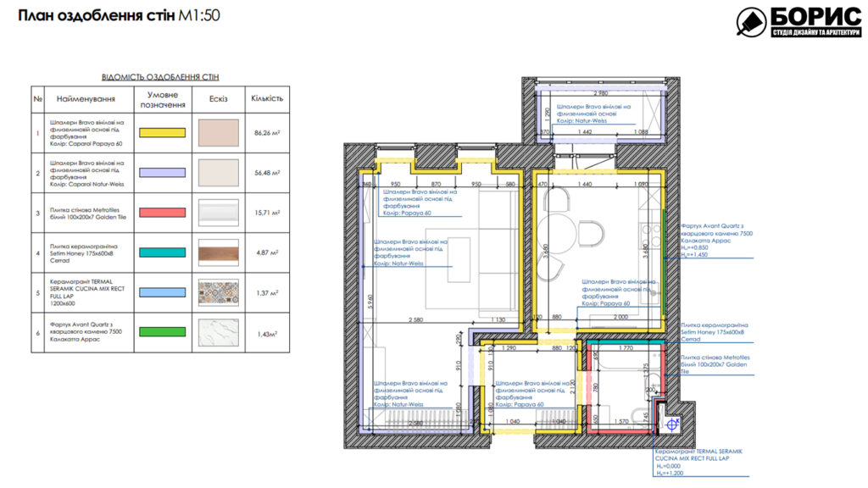Pick the teal Setim Honey legend swatch
The width and height of the screenshot is (868, 488).
(161, 252)
